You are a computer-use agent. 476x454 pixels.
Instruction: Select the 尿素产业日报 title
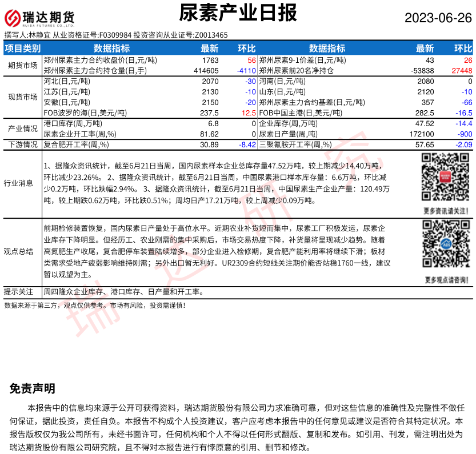point(238,13)
